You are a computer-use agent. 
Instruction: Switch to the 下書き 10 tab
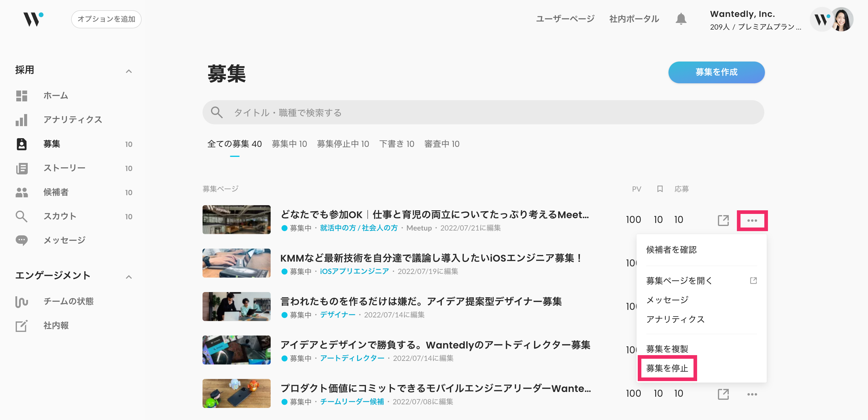pos(397,144)
